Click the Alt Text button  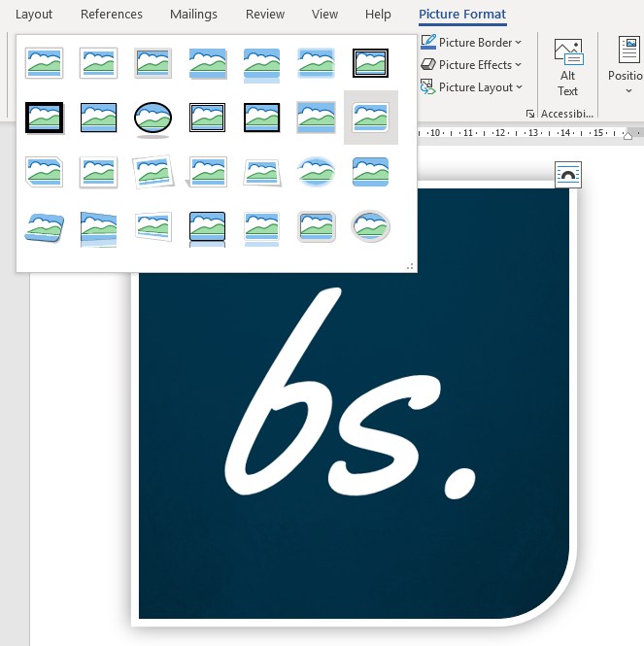(x=568, y=68)
